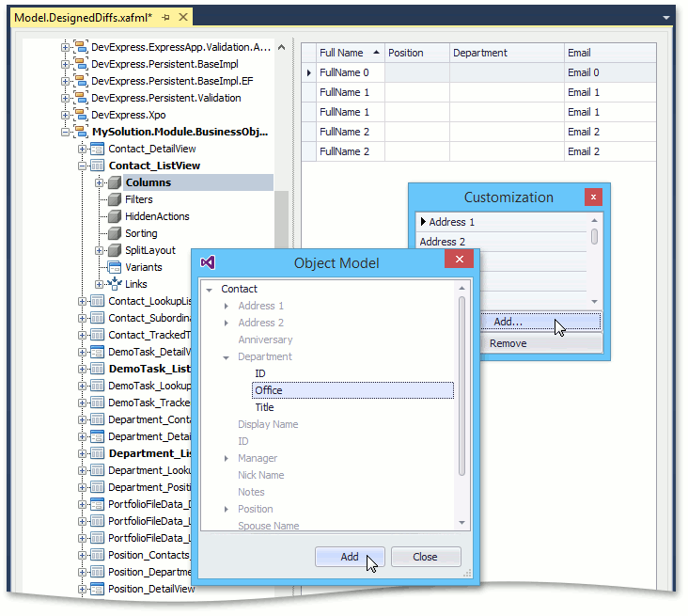Click the Position column header
The width and height of the screenshot is (688, 616).
pyautogui.click(x=416, y=53)
